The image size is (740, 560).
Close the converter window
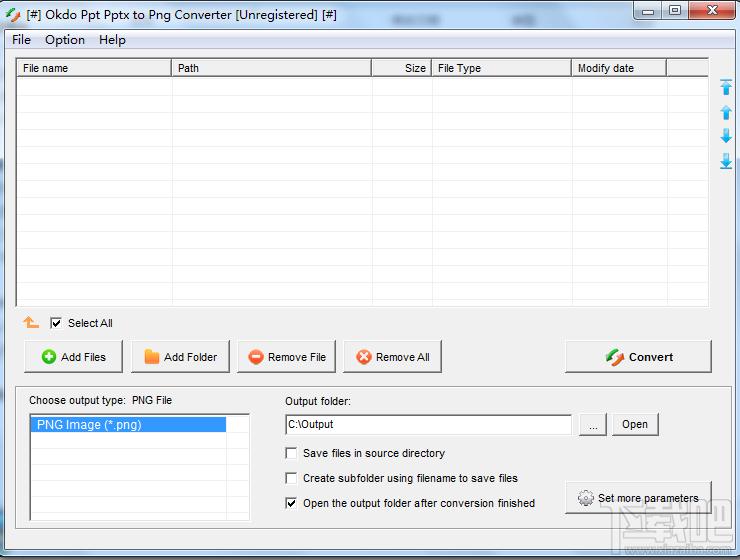coord(712,10)
